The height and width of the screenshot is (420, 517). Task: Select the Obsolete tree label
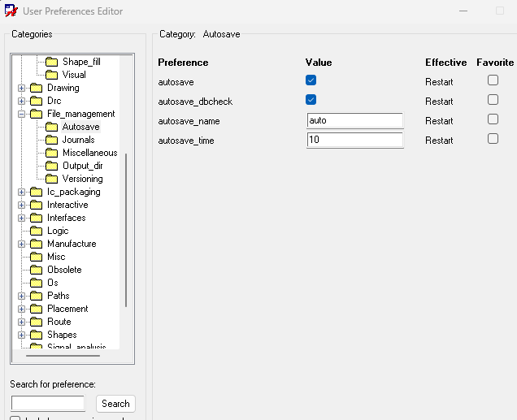[64, 270]
